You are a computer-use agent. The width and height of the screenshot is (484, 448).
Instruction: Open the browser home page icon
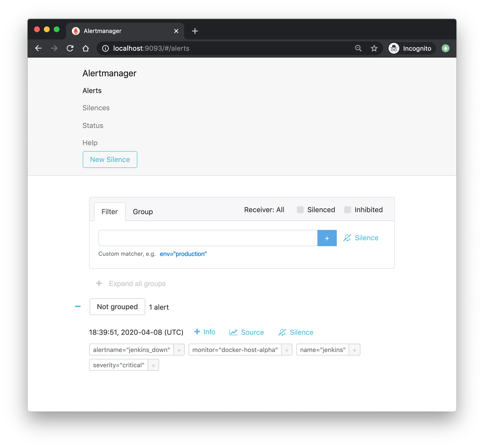[86, 48]
